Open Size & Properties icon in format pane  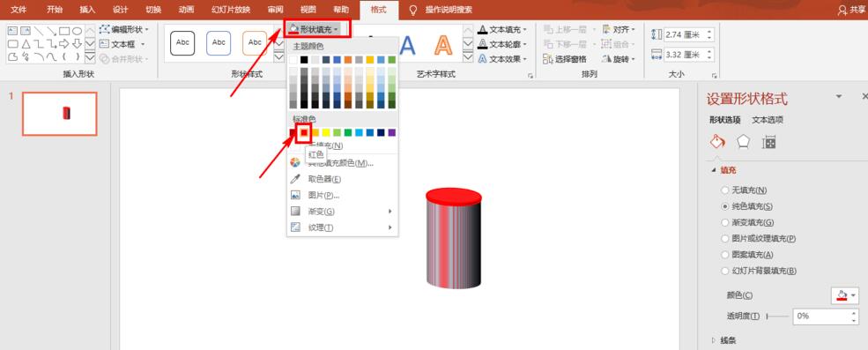point(769,142)
